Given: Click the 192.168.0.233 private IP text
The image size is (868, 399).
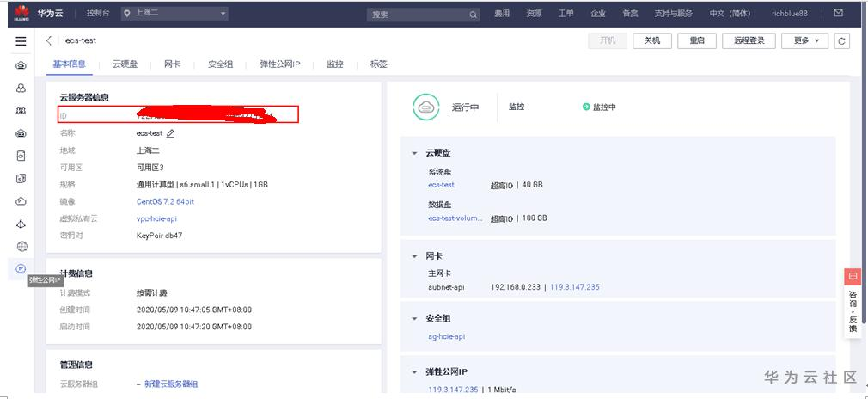Looking at the screenshot, I should pos(516,287).
